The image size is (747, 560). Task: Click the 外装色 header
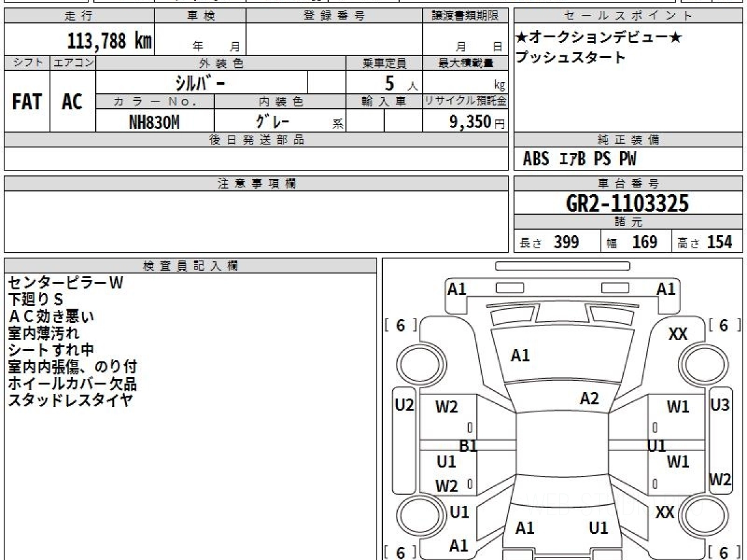(221, 63)
